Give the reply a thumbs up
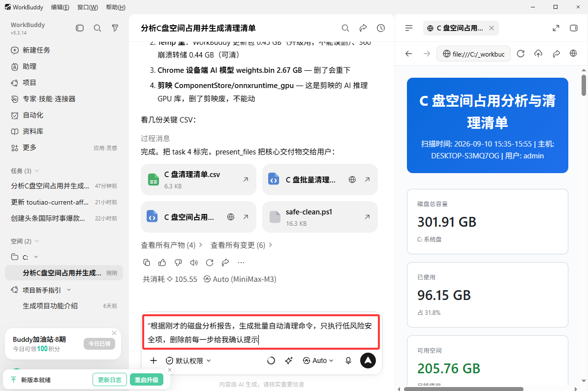The width and height of the screenshot is (588, 391). click(x=162, y=263)
